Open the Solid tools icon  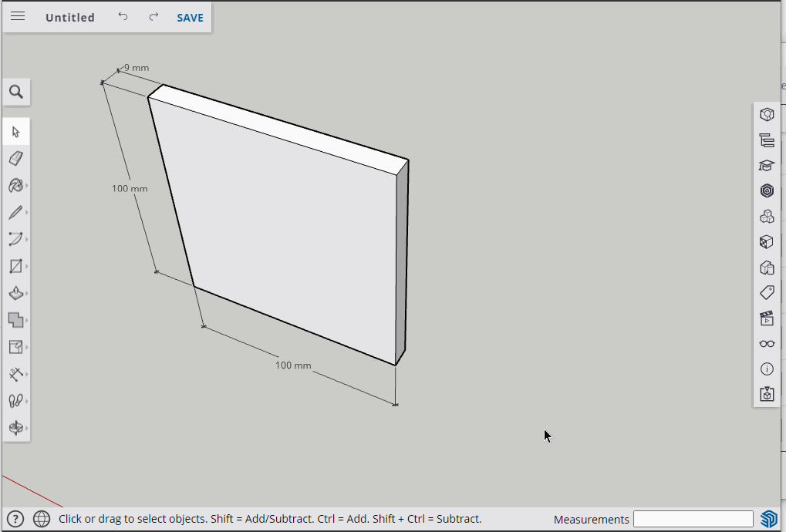[15, 320]
